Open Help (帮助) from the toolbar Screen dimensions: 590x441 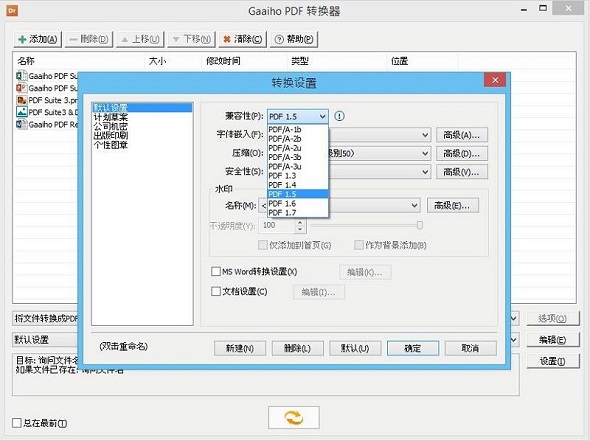pyautogui.click(x=294, y=39)
